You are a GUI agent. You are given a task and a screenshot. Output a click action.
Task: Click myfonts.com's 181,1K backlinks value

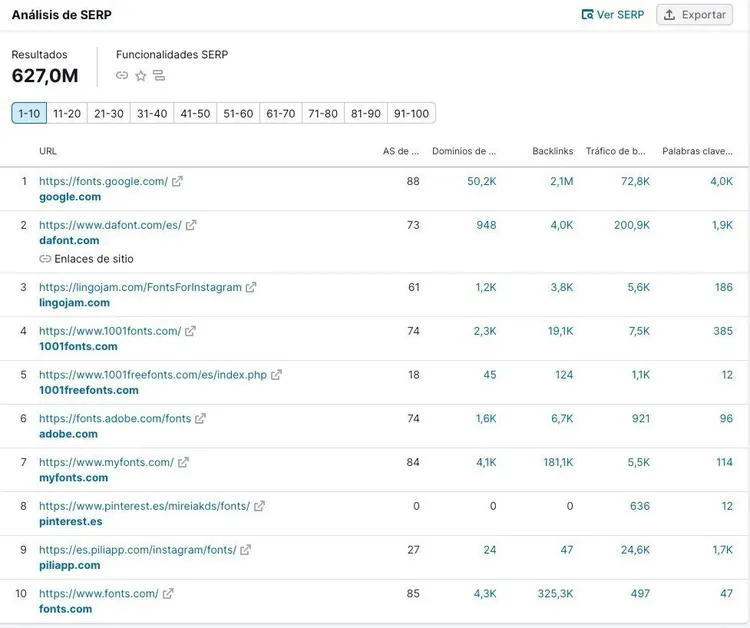tap(558, 462)
